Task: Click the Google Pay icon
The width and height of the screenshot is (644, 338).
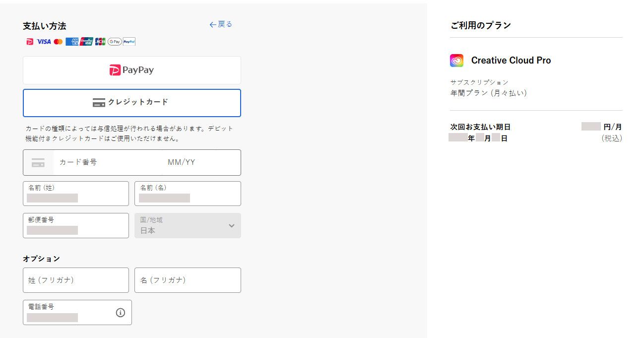Action: coord(114,42)
